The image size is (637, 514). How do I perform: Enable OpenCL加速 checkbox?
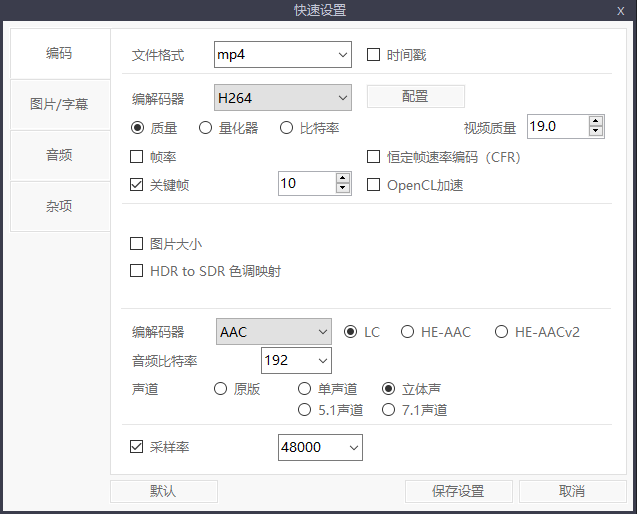374,185
